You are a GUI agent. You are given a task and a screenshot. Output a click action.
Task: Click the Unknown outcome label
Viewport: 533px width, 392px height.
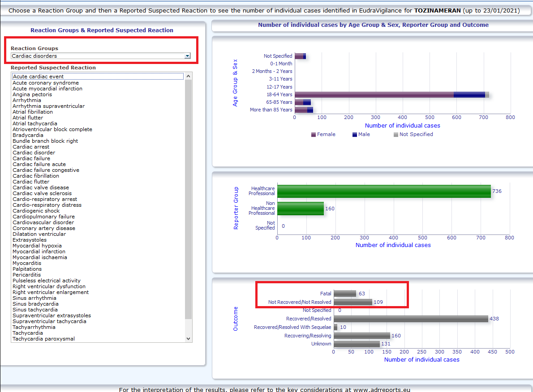point(321,344)
